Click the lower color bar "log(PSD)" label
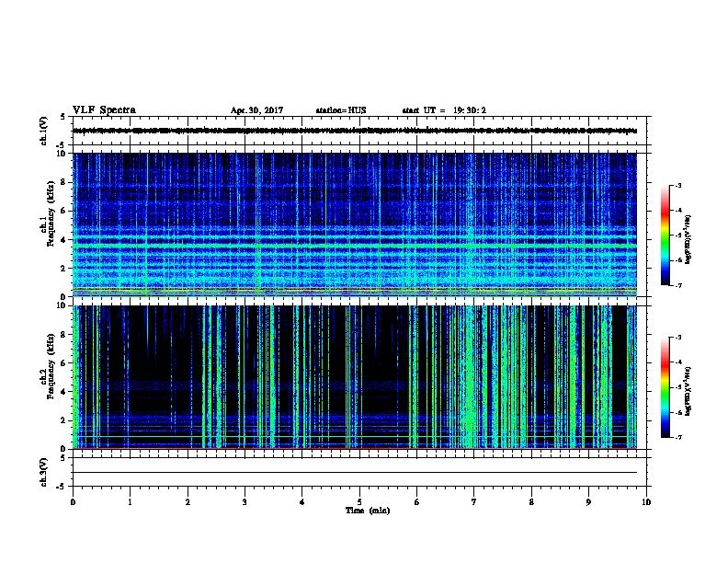The image size is (728, 563). point(688,391)
